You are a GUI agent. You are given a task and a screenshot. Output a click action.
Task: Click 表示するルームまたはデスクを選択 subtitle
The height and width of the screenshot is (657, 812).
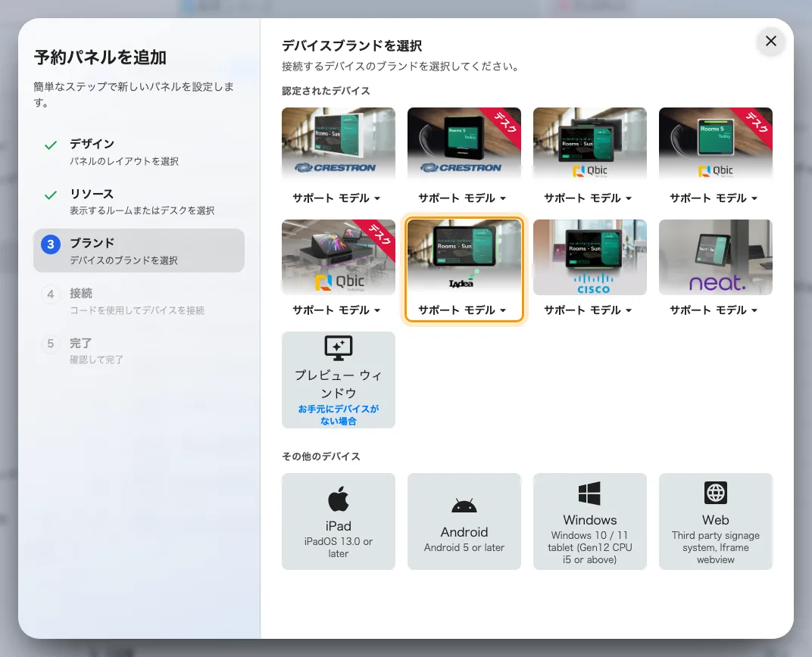point(142,210)
